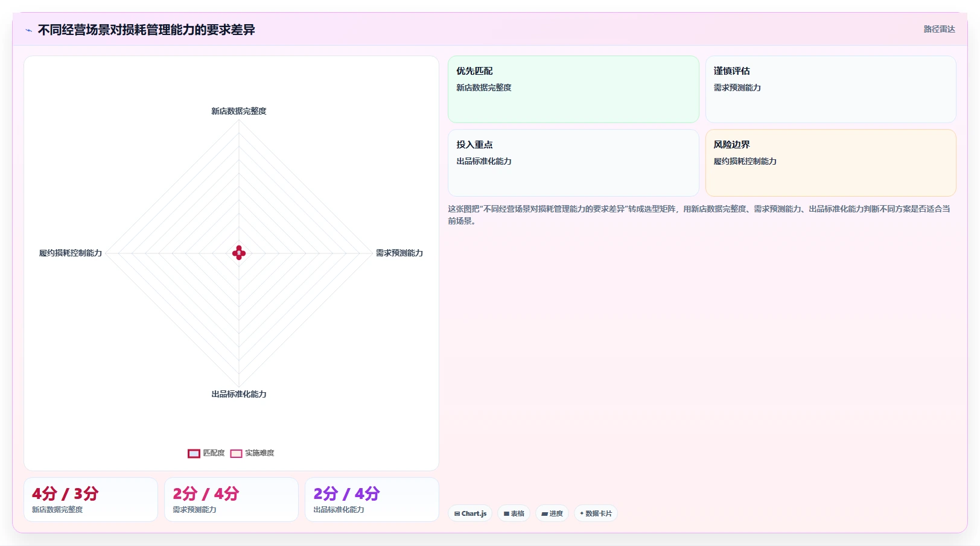The width and height of the screenshot is (980, 546).
Task: Click the 表格 tag
Action: [x=514, y=513]
